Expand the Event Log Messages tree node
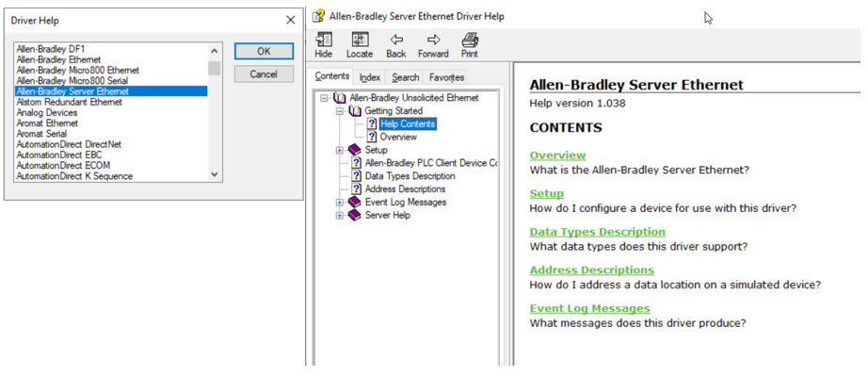The width and height of the screenshot is (868, 376). coord(339,202)
